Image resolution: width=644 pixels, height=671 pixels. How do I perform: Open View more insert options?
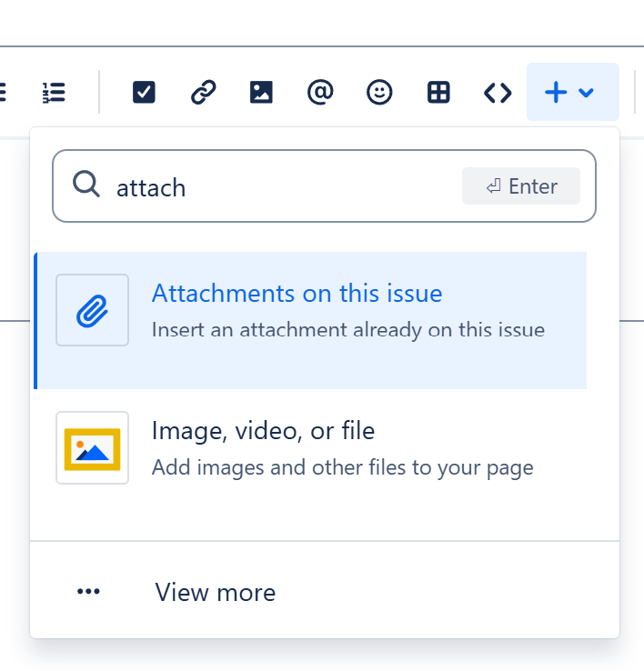324,592
